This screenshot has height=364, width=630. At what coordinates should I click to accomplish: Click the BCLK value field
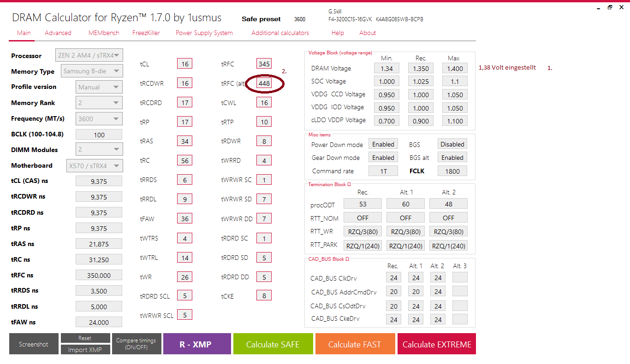pos(99,135)
